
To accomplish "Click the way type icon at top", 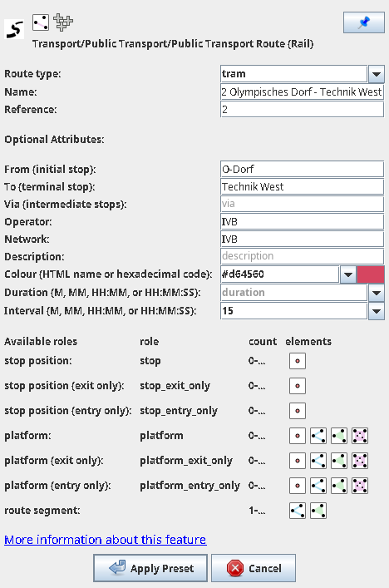I will tap(41, 22).
